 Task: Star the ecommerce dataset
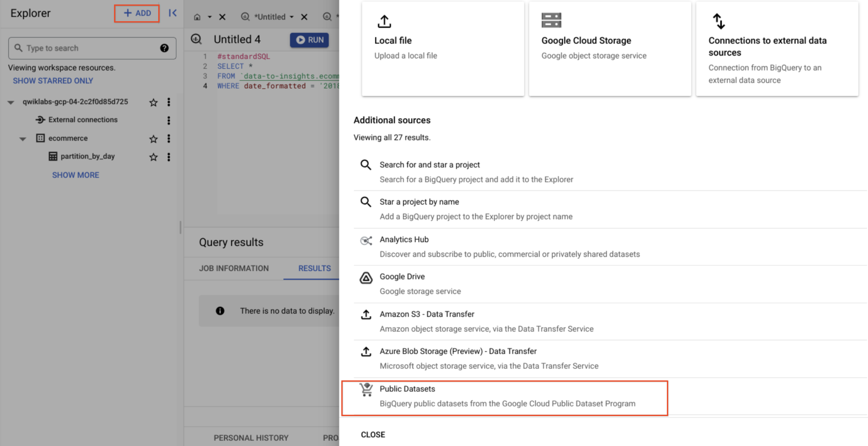153,139
